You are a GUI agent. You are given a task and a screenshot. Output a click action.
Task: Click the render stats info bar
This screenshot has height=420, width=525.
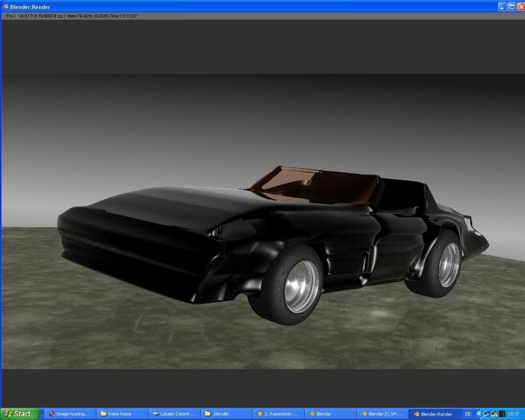[72, 15]
